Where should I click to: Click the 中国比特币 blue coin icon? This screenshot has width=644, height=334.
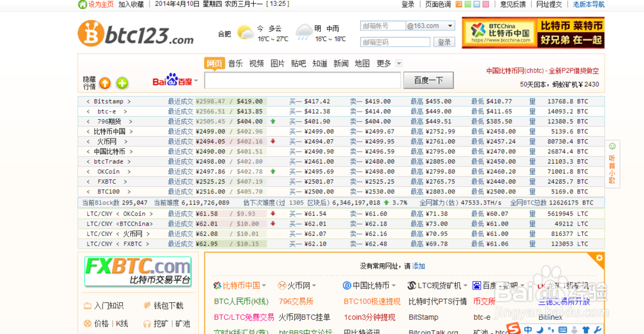(x=347, y=286)
